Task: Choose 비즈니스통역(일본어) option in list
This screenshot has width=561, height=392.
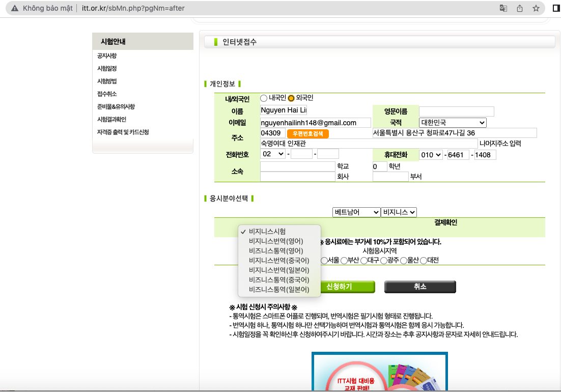Action: (x=278, y=290)
